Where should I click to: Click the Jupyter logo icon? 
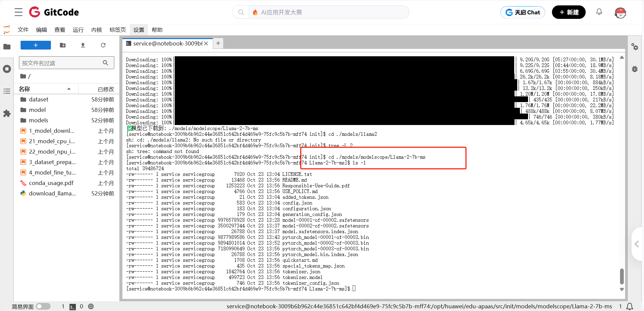click(x=7, y=30)
